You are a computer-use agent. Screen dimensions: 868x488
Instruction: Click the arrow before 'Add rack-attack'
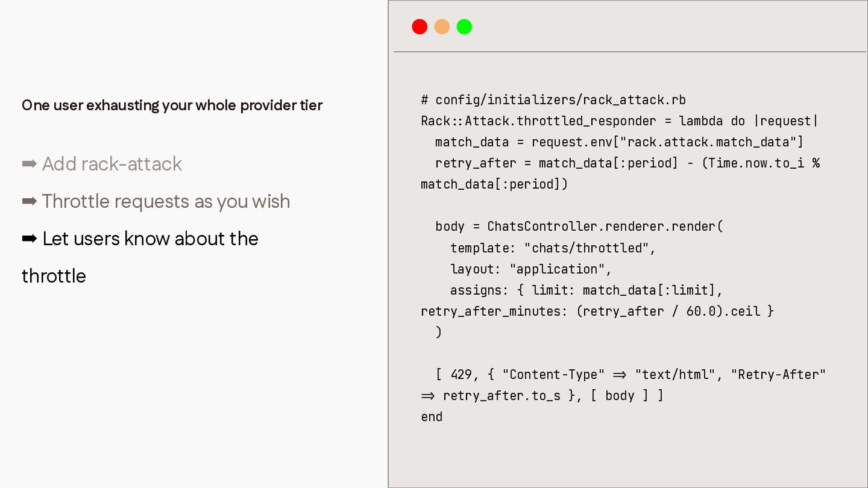pos(30,164)
